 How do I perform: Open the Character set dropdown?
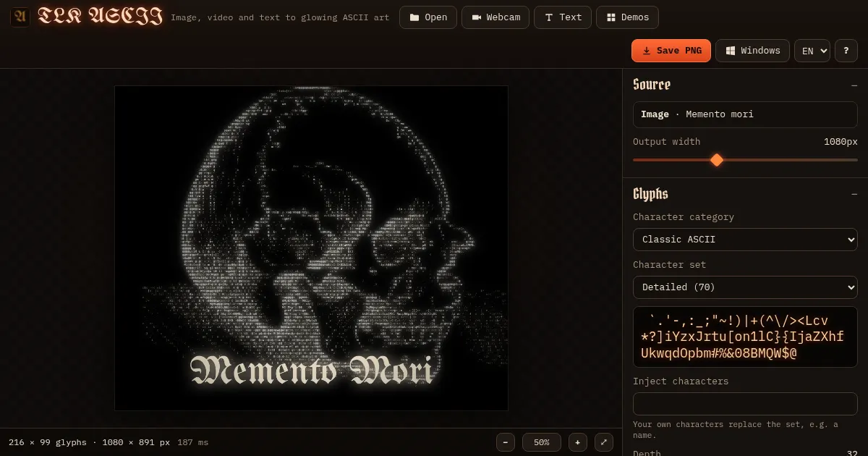[745, 287]
